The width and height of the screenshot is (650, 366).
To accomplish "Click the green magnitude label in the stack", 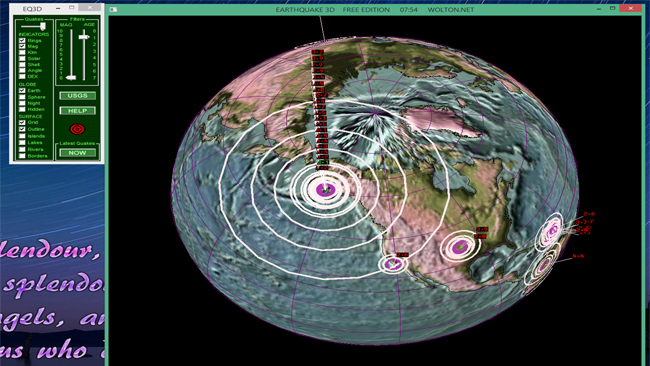I will (323, 162).
